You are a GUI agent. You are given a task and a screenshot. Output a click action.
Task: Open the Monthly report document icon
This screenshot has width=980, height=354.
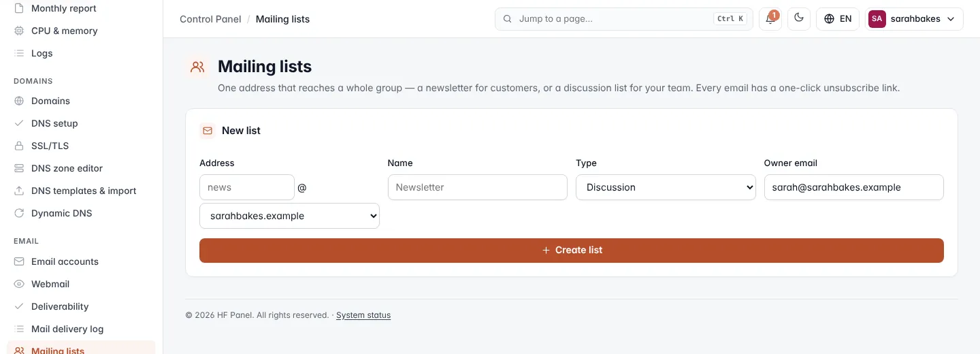coord(19,8)
